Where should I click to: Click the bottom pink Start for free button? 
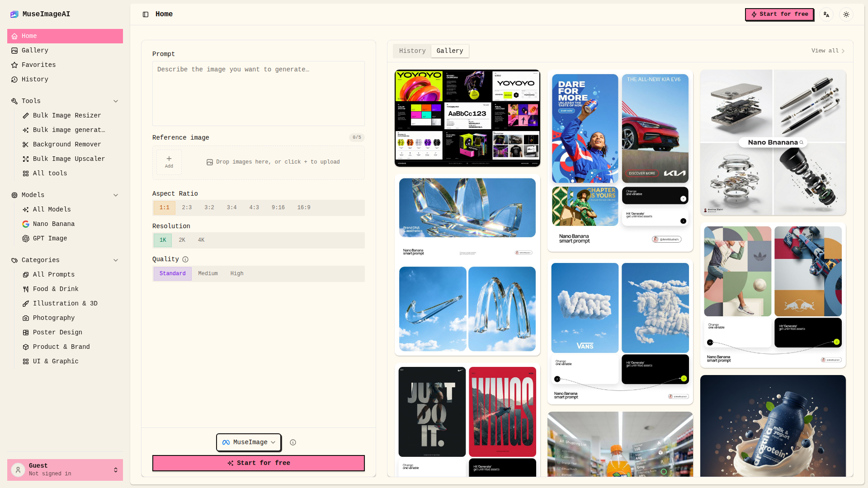point(259,463)
